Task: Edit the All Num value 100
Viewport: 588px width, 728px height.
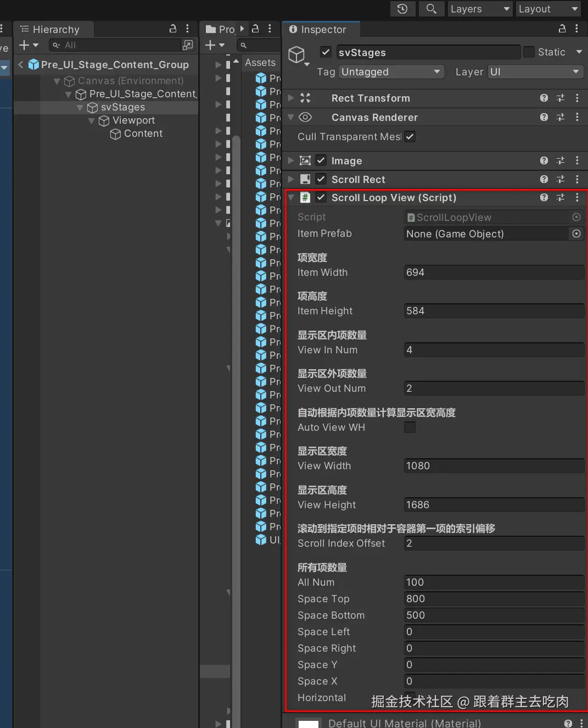Action: [x=494, y=582]
